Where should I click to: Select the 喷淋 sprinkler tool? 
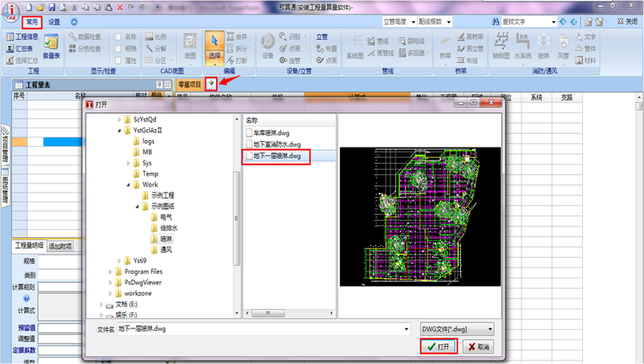543,46
